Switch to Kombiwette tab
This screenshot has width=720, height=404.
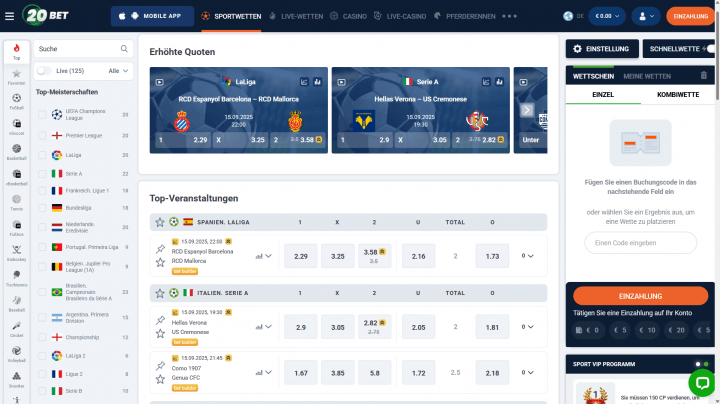pyautogui.click(x=678, y=95)
